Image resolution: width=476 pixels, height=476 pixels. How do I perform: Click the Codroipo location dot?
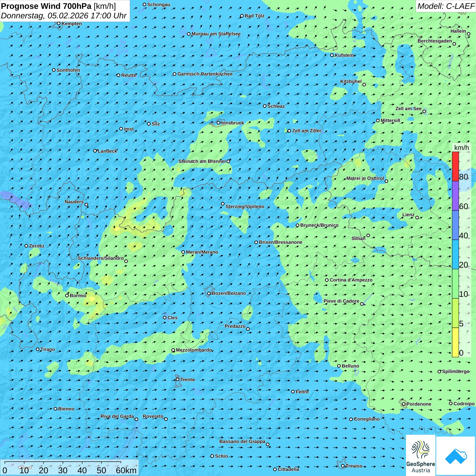451,404
